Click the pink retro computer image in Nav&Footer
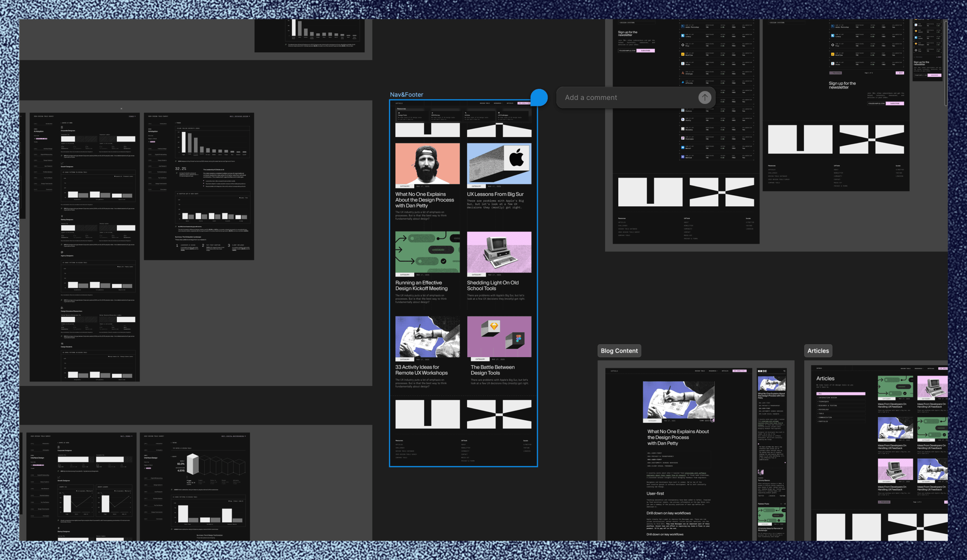The width and height of the screenshot is (967, 560). point(499,252)
